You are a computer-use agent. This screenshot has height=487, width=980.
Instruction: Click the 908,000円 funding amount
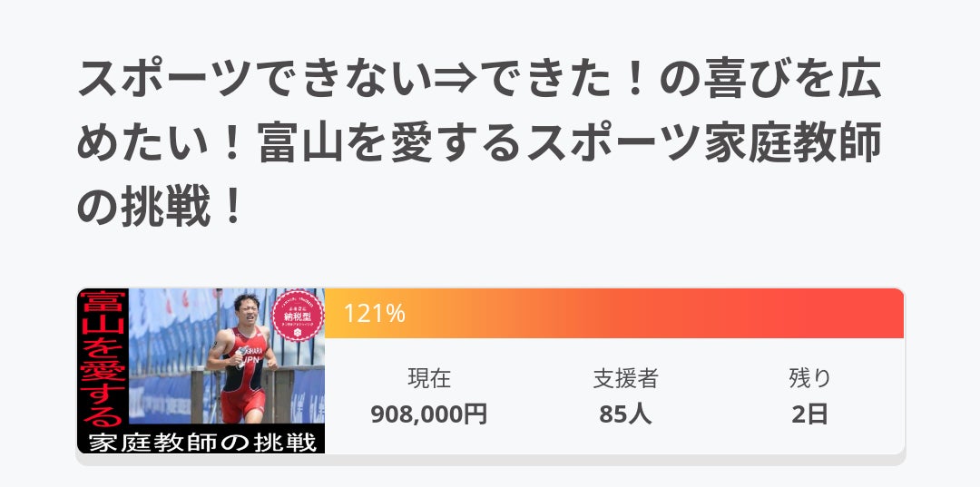pos(429,414)
